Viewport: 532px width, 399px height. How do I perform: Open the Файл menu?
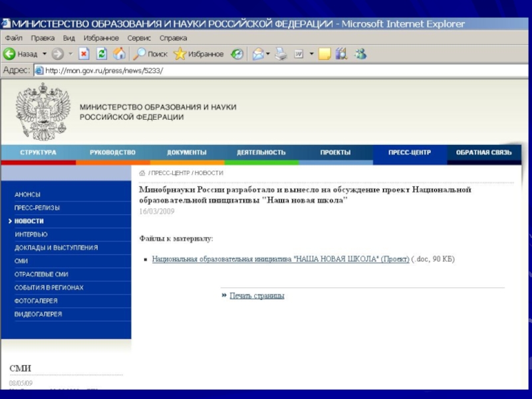[x=13, y=38]
